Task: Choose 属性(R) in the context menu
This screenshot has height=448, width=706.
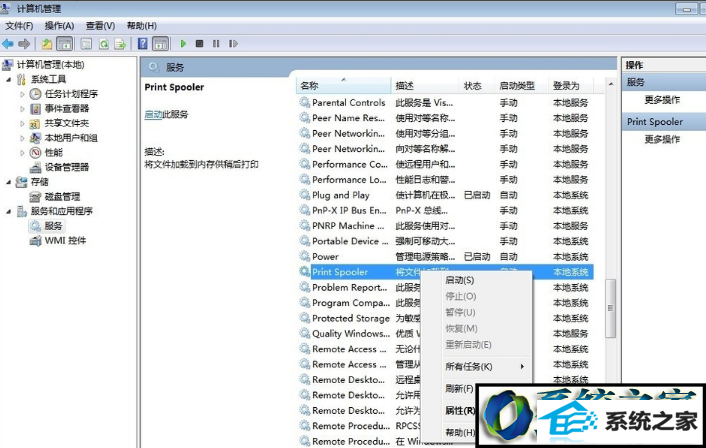Action: (460, 410)
